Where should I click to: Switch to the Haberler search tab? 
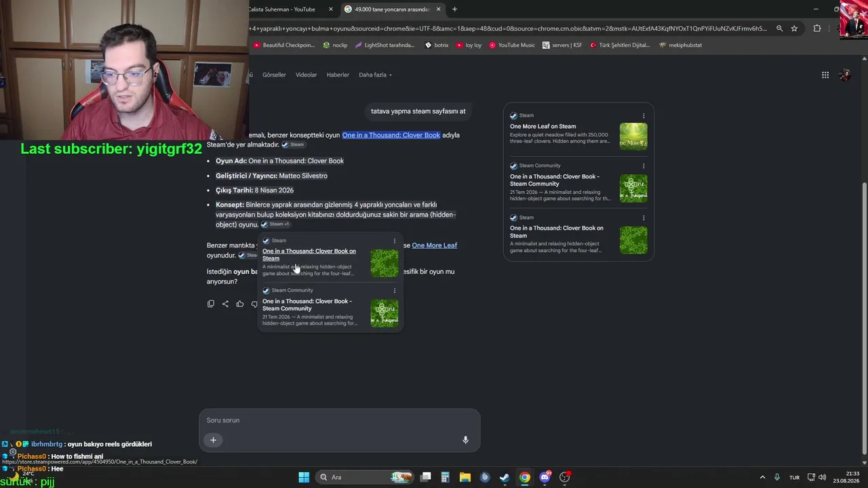pos(338,75)
